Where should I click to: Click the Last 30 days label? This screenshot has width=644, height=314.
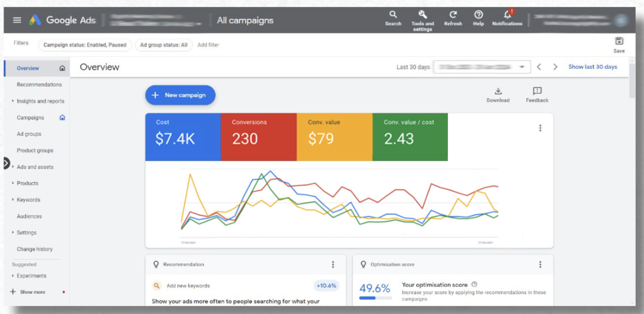point(413,67)
